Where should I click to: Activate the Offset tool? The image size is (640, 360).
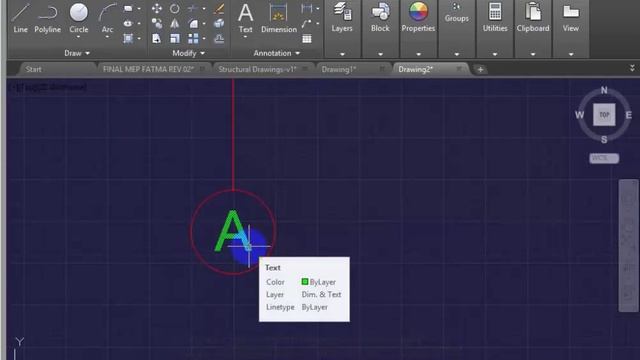click(219, 39)
